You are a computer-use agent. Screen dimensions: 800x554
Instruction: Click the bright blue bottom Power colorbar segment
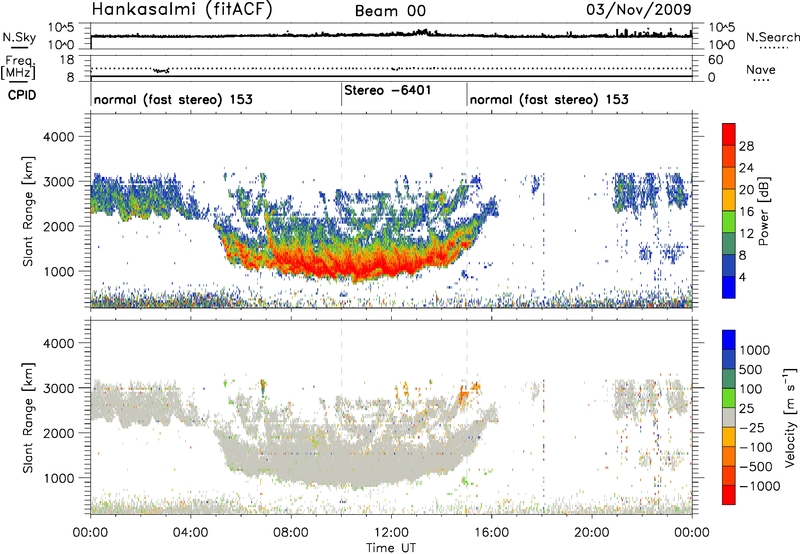coord(729,287)
